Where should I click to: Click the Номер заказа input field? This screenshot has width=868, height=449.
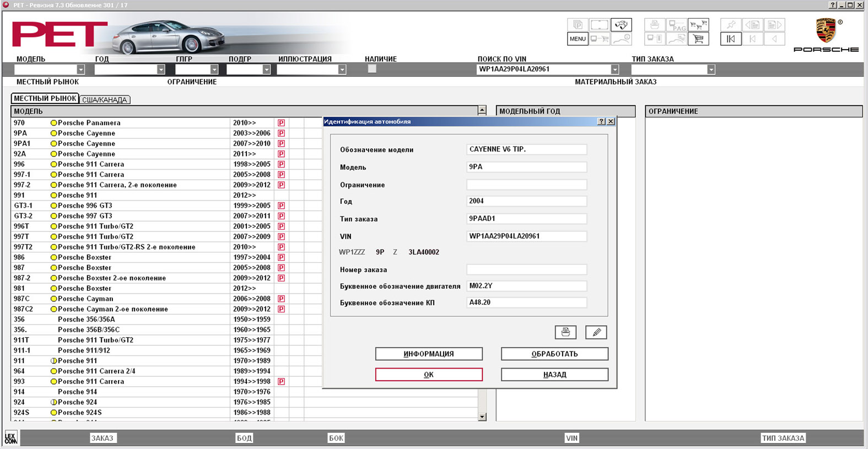coord(526,269)
